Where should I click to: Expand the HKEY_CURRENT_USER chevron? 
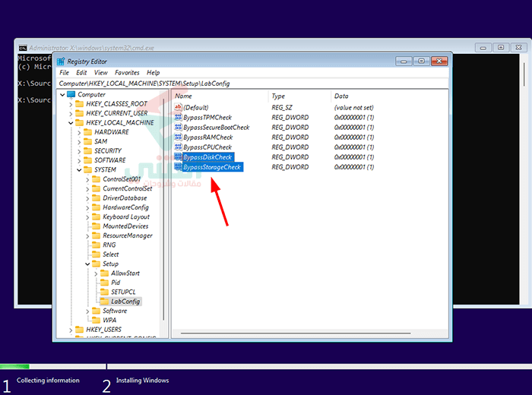pyautogui.click(x=71, y=114)
